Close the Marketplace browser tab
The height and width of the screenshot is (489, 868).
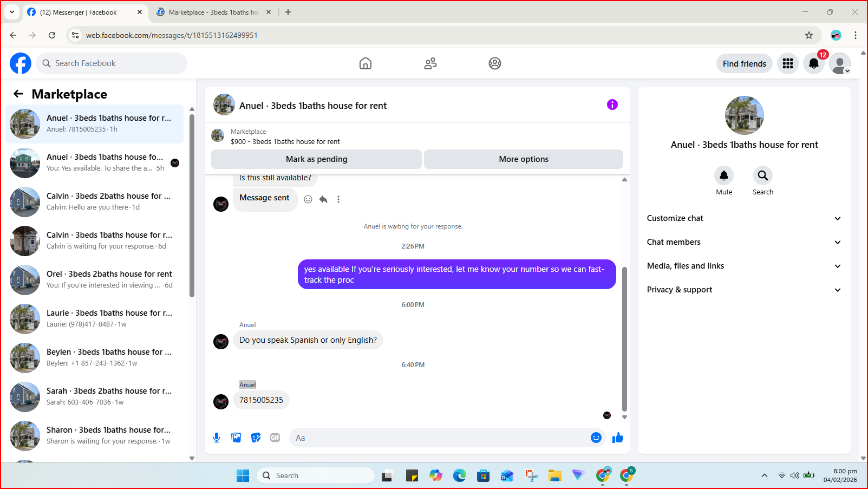click(269, 12)
